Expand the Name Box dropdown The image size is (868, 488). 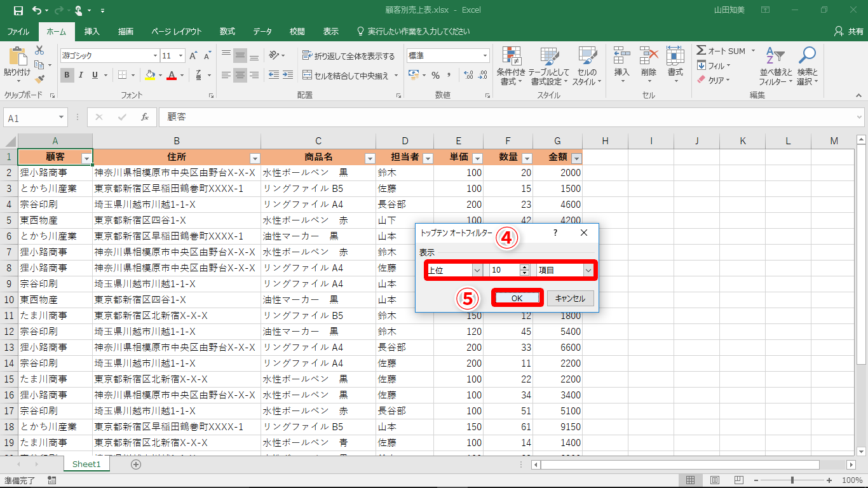(61, 118)
